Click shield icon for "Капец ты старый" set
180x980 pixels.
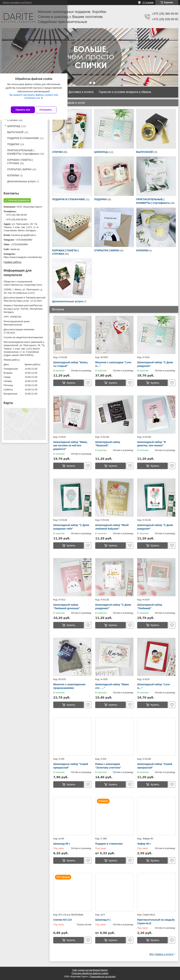point(88,383)
